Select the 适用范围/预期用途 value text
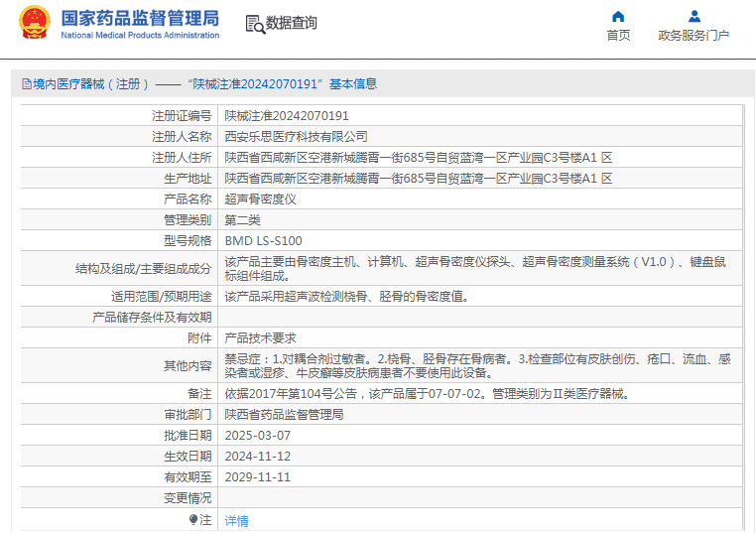This screenshot has height=533, width=756. [346, 296]
